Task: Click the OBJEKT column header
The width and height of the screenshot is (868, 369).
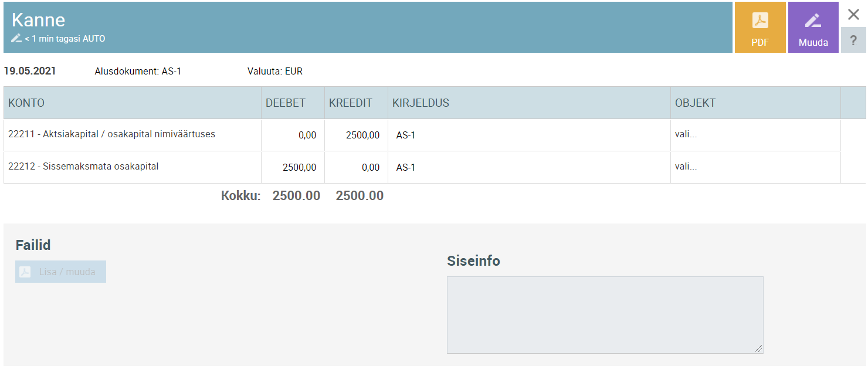Action: (695, 103)
